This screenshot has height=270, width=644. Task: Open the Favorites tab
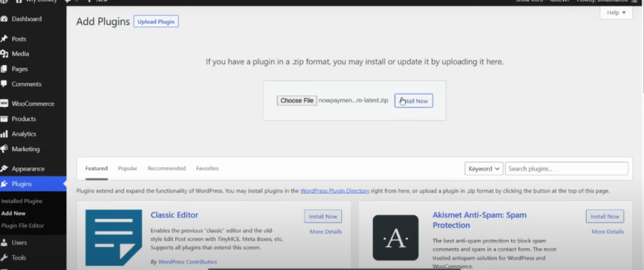208,168
